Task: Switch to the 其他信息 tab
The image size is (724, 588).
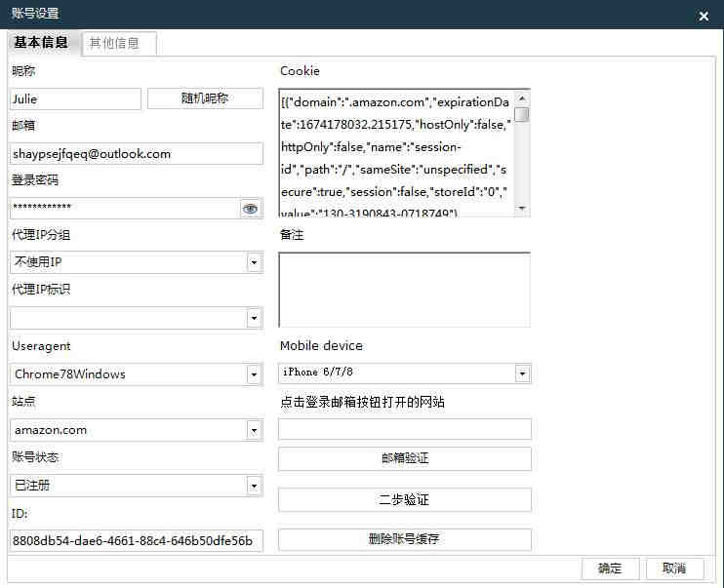Action: click(x=115, y=43)
